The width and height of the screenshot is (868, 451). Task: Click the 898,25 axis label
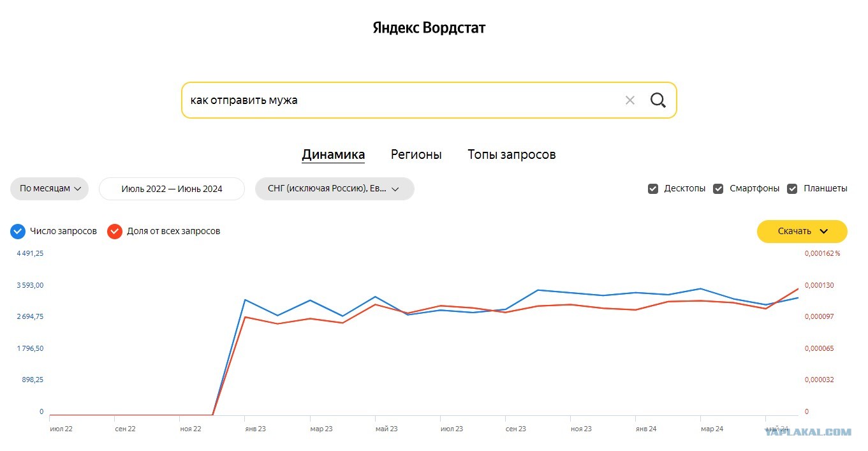(x=33, y=380)
